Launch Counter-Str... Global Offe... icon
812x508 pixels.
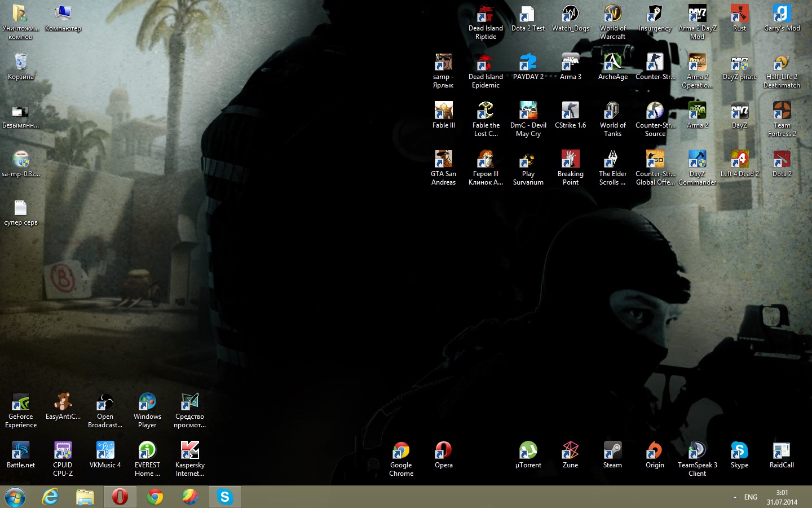coord(655,168)
